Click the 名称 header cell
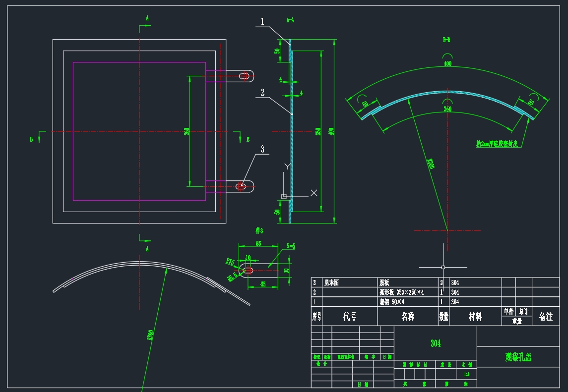 pyautogui.click(x=408, y=316)
